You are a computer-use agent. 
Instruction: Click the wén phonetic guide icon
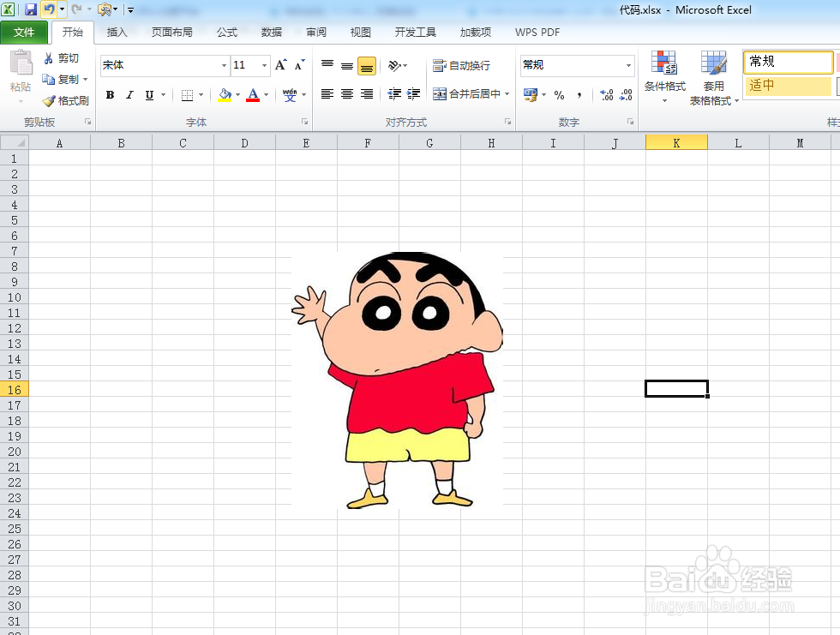[290, 95]
